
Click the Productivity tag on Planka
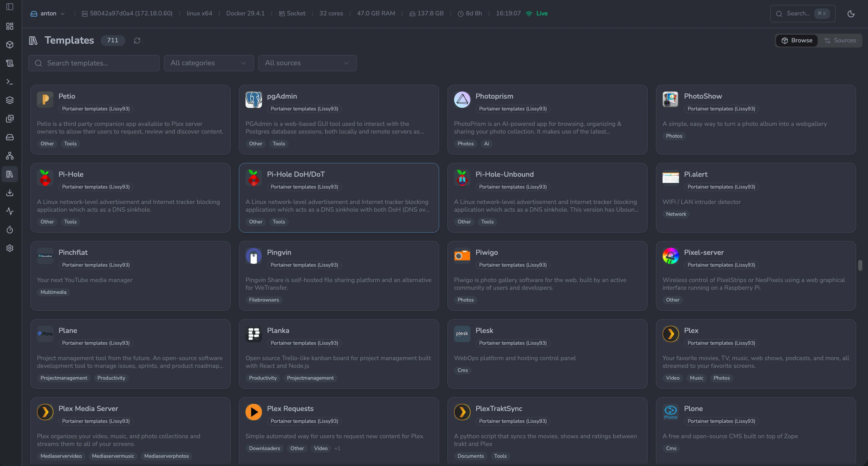tap(263, 378)
